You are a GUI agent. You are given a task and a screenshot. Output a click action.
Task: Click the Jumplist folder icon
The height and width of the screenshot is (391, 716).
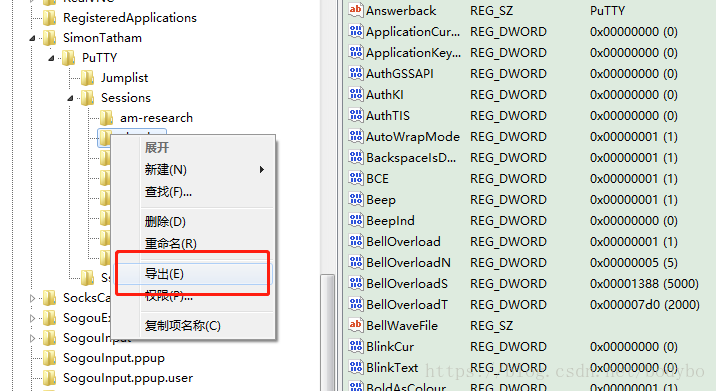click(x=88, y=78)
